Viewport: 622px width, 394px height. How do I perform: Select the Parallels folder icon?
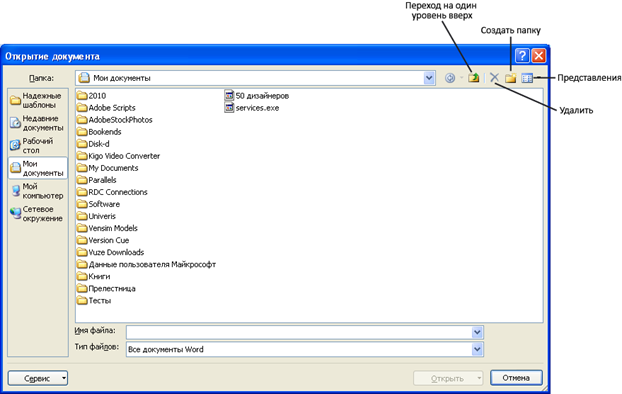point(82,180)
